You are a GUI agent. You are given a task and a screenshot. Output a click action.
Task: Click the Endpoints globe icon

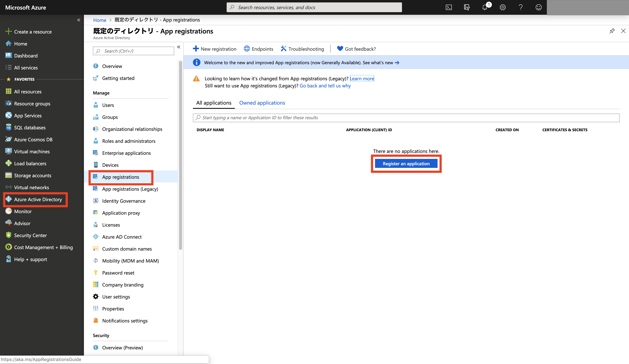247,49
